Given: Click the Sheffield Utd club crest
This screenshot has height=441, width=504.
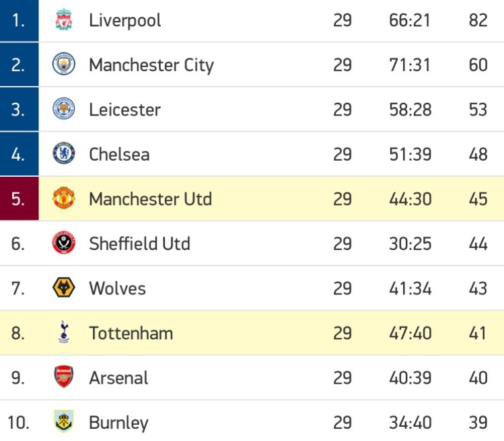Looking at the screenshot, I should click(x=64, y=243).
